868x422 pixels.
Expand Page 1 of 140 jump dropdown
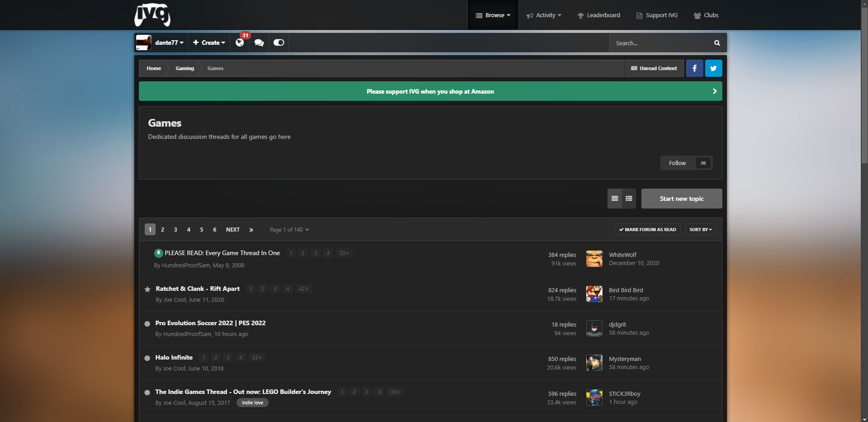(289, 230)
